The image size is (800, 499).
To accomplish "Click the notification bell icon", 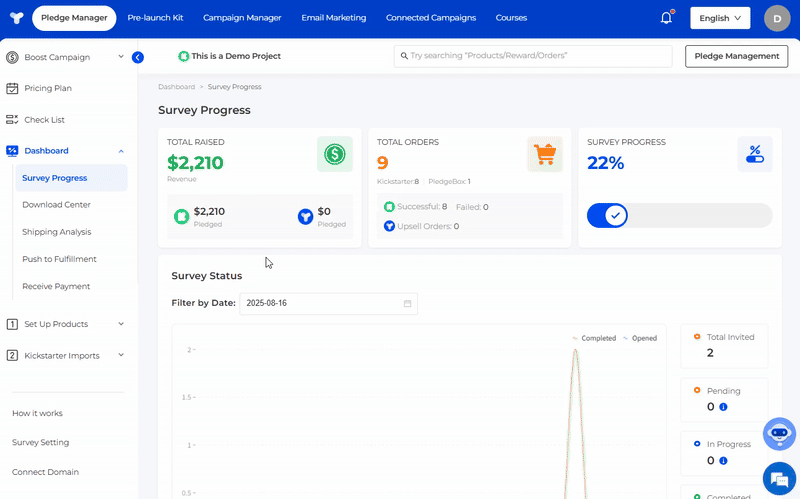I will pos(666,18).
